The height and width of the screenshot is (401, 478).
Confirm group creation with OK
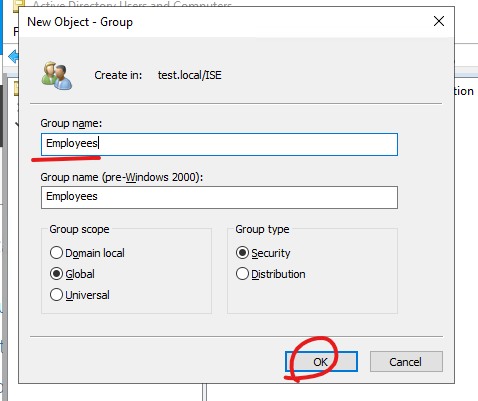321,361
